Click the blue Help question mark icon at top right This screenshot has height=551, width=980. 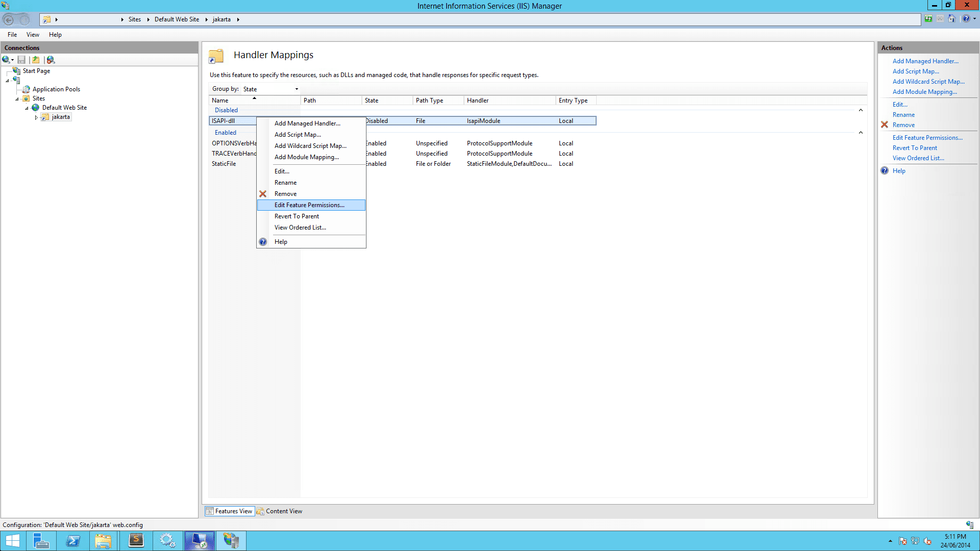(966, 19)
